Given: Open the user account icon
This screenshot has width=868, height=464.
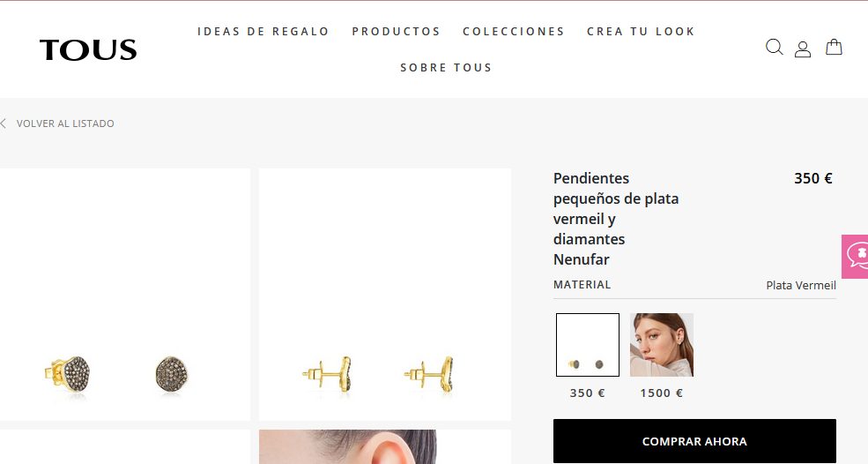Looking at the screenshot, I should pos(803,49).
